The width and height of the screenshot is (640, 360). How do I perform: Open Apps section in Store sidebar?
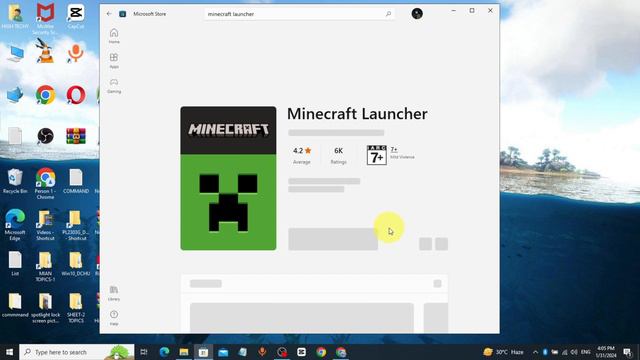point(114,61)
